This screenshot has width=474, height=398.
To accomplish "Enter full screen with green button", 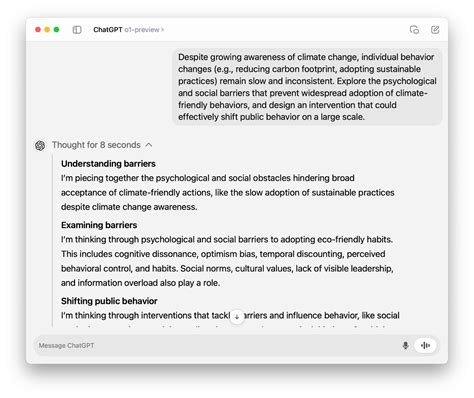I will (x=57, y=30).
